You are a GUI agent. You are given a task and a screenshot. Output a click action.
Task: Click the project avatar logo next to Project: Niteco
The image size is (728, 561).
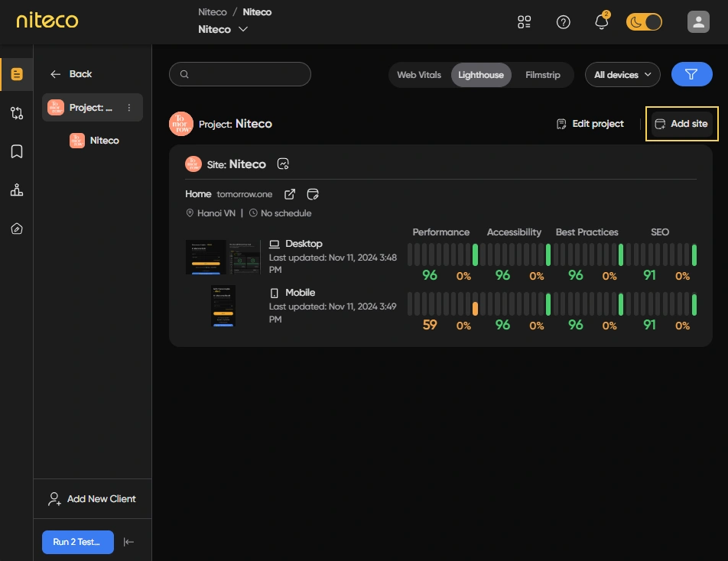click(181, 124)
